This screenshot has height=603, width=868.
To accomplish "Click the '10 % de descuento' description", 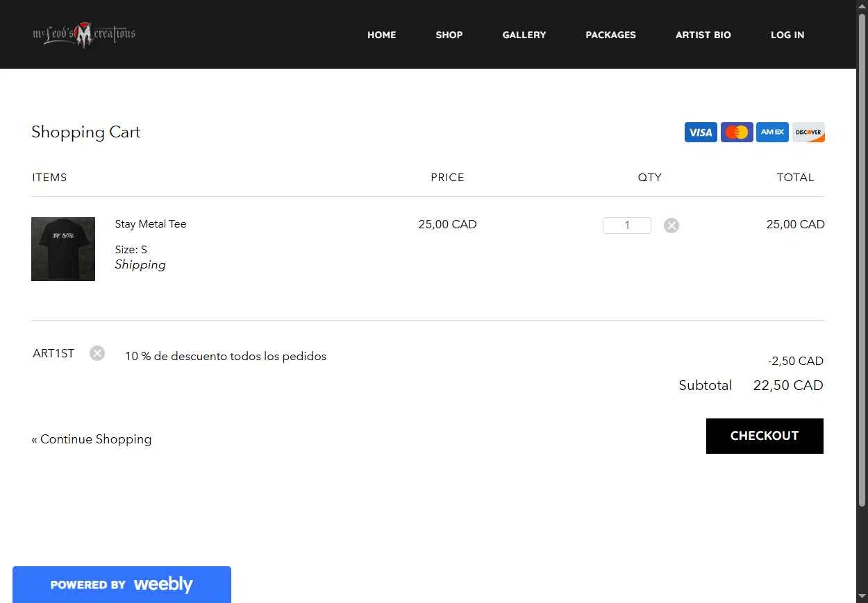I will click(226, 357).
